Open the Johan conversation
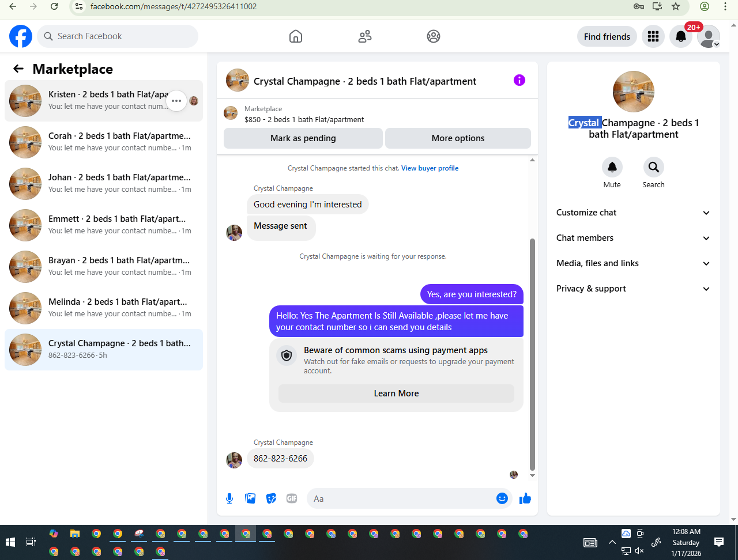Image resolution: width=738 pixels, height=560 pixels. point(104,184)
